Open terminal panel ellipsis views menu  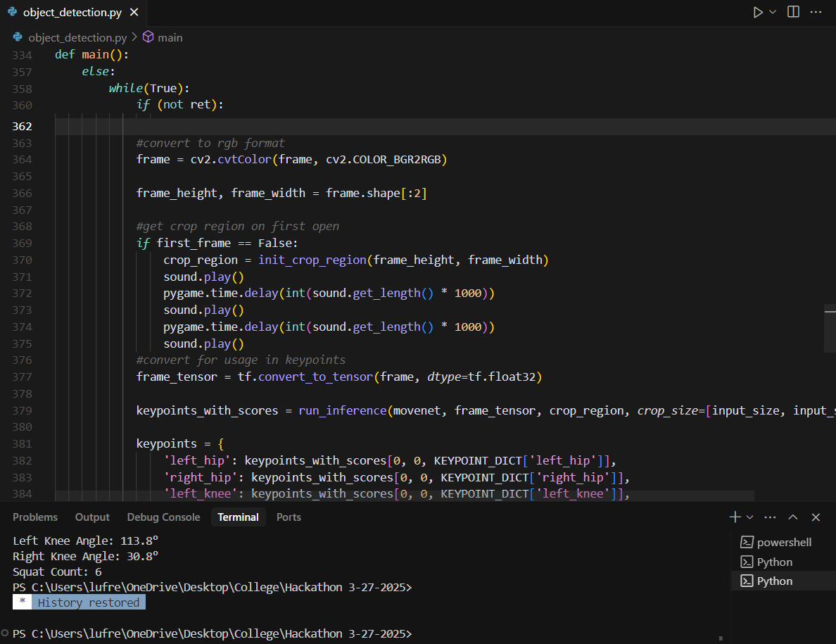coord(770,517)
